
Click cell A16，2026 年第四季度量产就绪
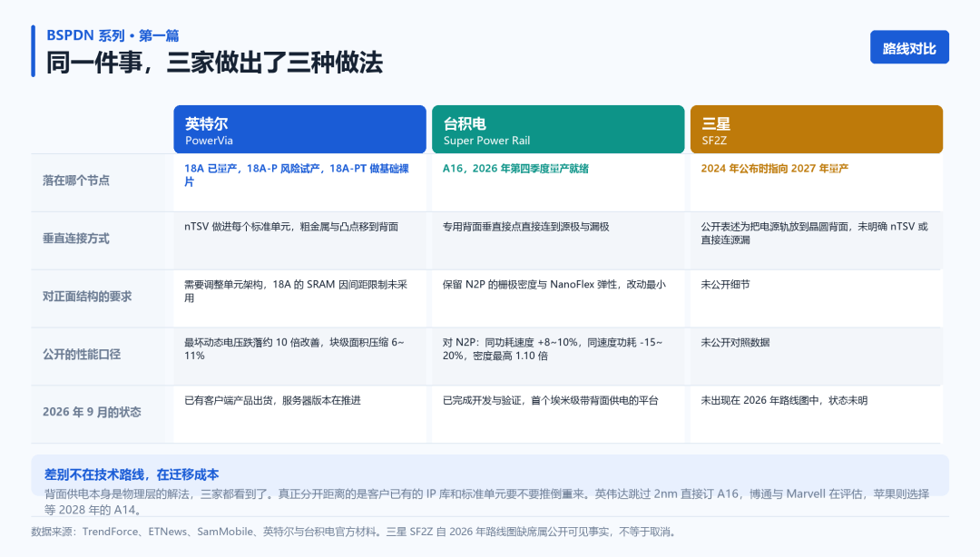[x=558, y=182]
